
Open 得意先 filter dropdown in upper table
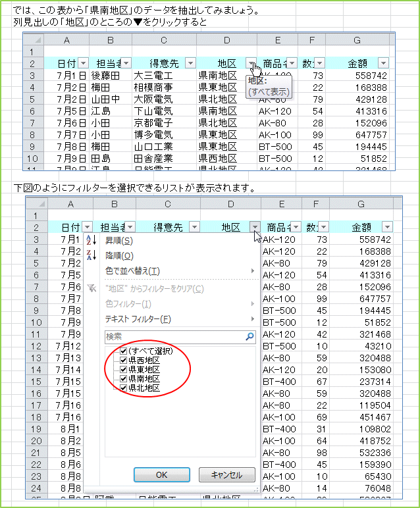[190, 63]
